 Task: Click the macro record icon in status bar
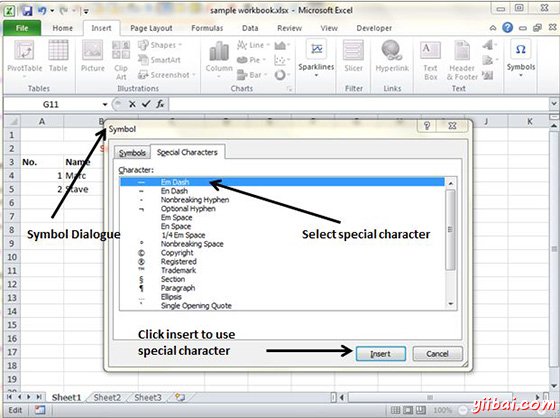39,410
